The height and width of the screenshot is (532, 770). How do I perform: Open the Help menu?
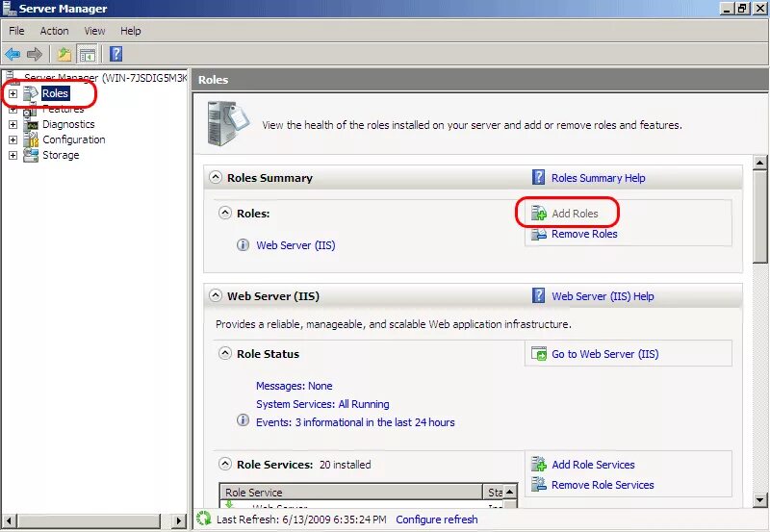pyautogui.click(x=131, y=31)
